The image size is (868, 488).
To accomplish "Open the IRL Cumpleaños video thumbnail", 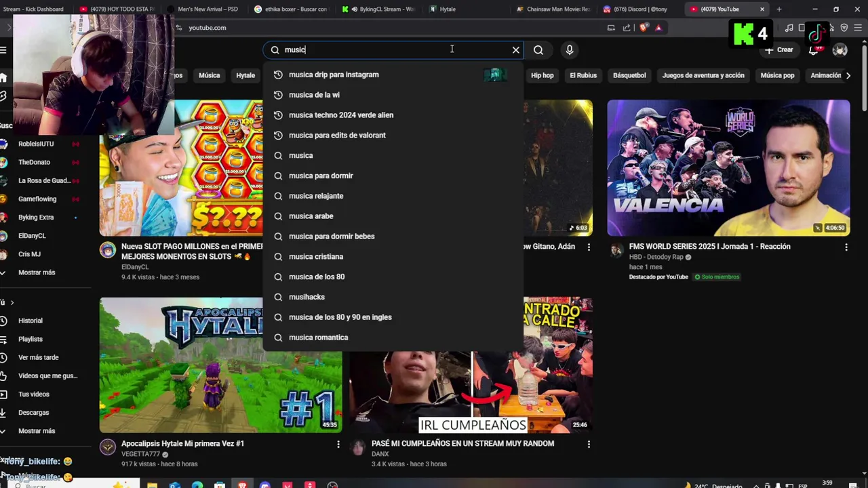I will pyautogui.click(x=471, y=365).
